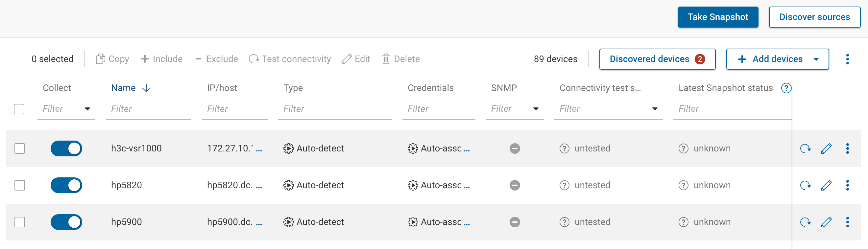
Task: Run Test connectivity from the toolbar
Action: [254, 58]
